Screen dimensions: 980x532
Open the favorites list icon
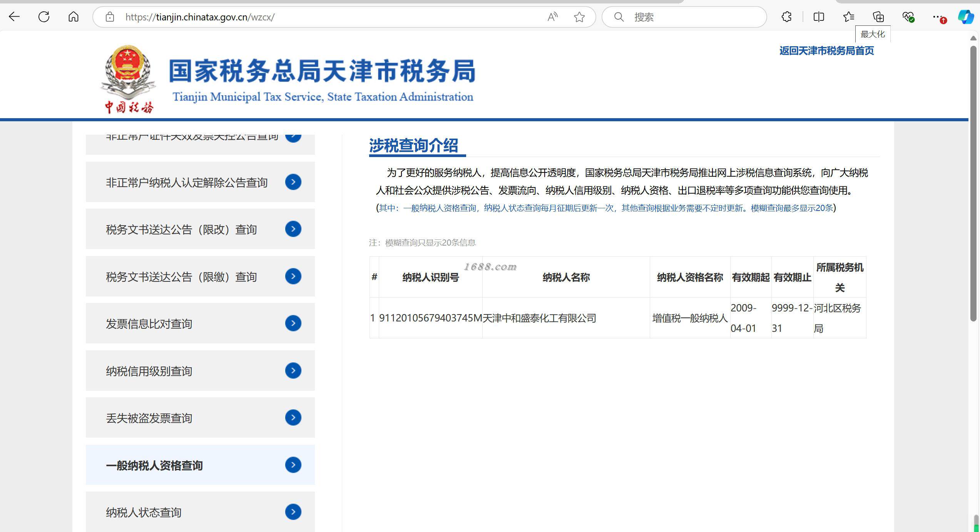click(848, 17)
